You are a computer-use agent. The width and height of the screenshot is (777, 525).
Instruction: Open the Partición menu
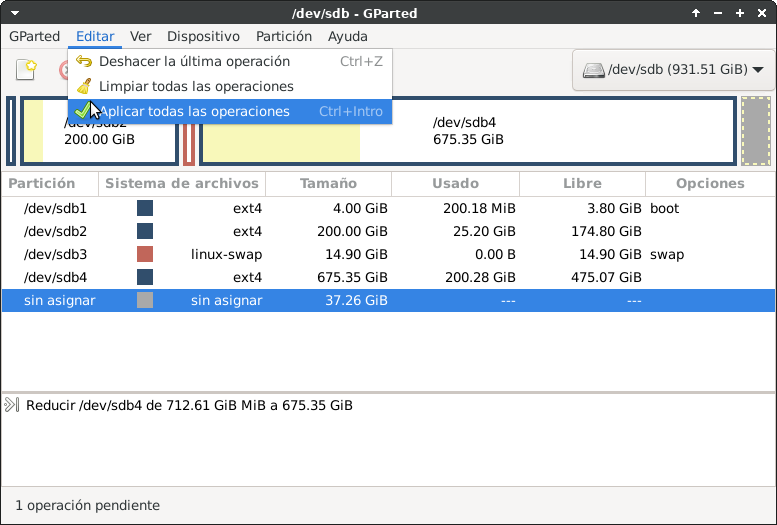point(284,36)
